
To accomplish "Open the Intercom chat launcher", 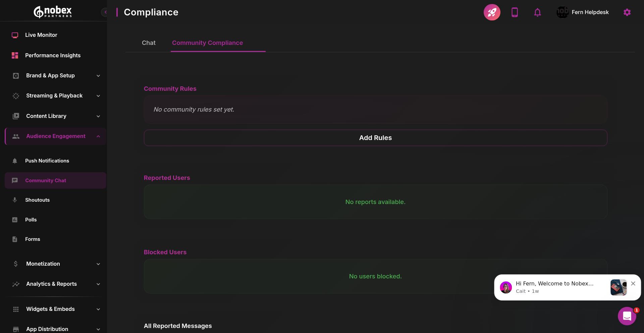I will (x=627, y=316).
